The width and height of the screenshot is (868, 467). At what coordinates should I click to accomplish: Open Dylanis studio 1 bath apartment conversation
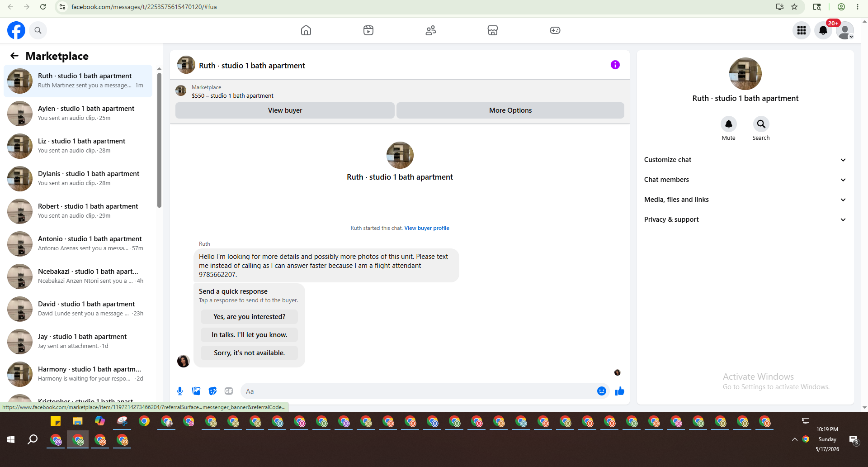tap(78, 179)
